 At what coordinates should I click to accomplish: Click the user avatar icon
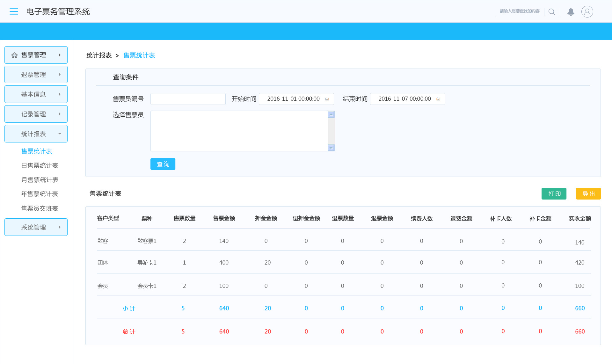tap(587, 11)
